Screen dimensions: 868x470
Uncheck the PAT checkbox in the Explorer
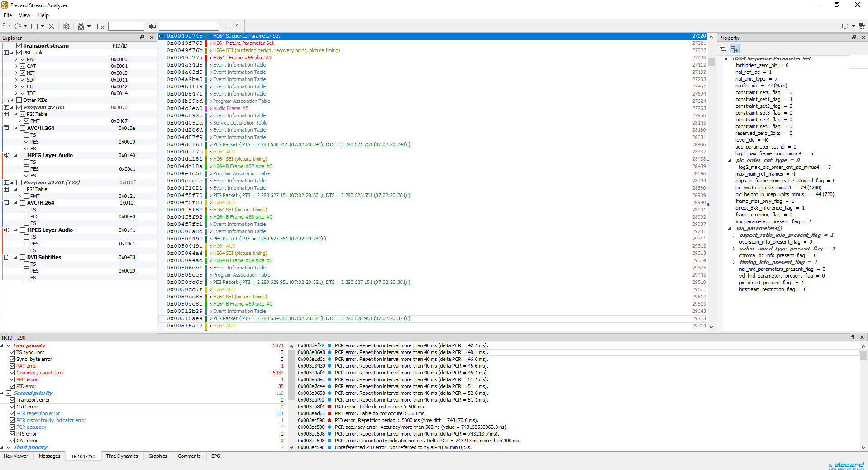click(x=23, y=59)
